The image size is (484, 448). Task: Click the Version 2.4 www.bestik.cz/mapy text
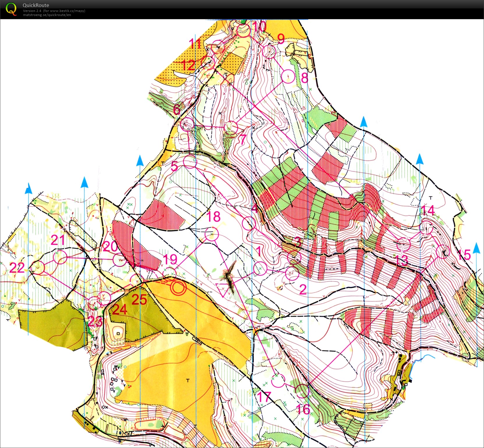point(54,11)
